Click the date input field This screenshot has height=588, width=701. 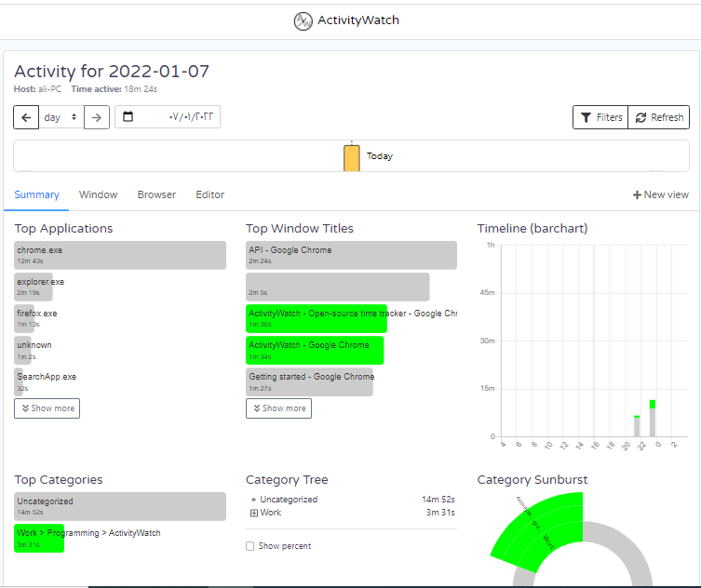168,117
